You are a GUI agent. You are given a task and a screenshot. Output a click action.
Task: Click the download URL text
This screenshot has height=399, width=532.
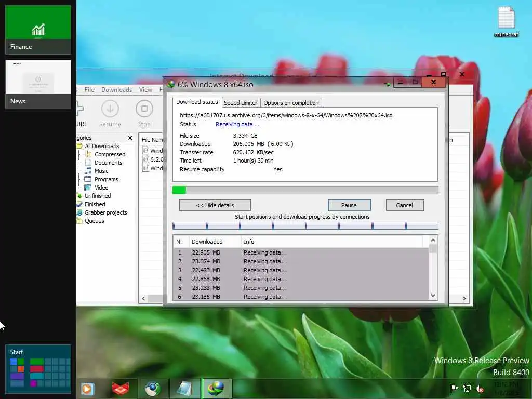(286, 115)
